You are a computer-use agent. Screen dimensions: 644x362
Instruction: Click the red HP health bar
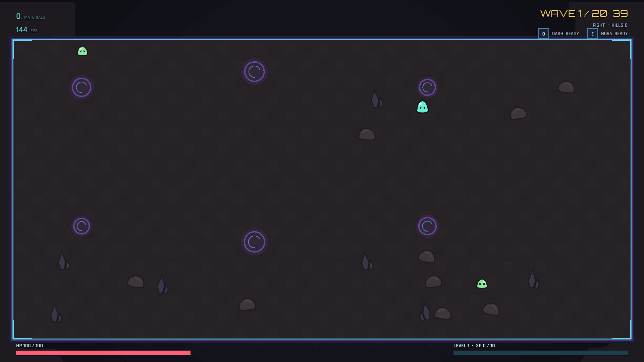(103, 353)
